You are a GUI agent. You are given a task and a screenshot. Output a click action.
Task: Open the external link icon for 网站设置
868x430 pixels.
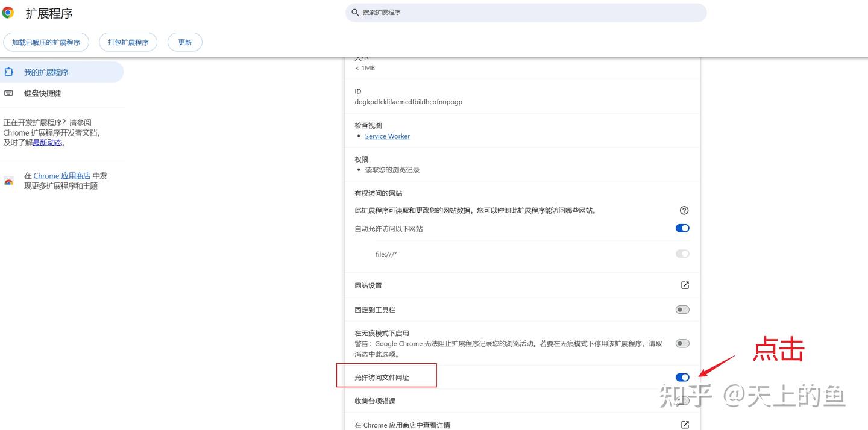pos(685,285)
